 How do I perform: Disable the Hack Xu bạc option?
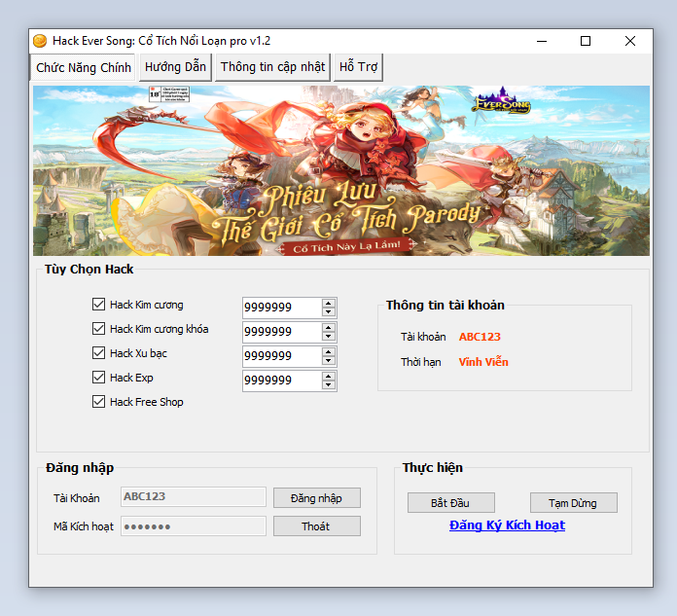pos(98,353)
